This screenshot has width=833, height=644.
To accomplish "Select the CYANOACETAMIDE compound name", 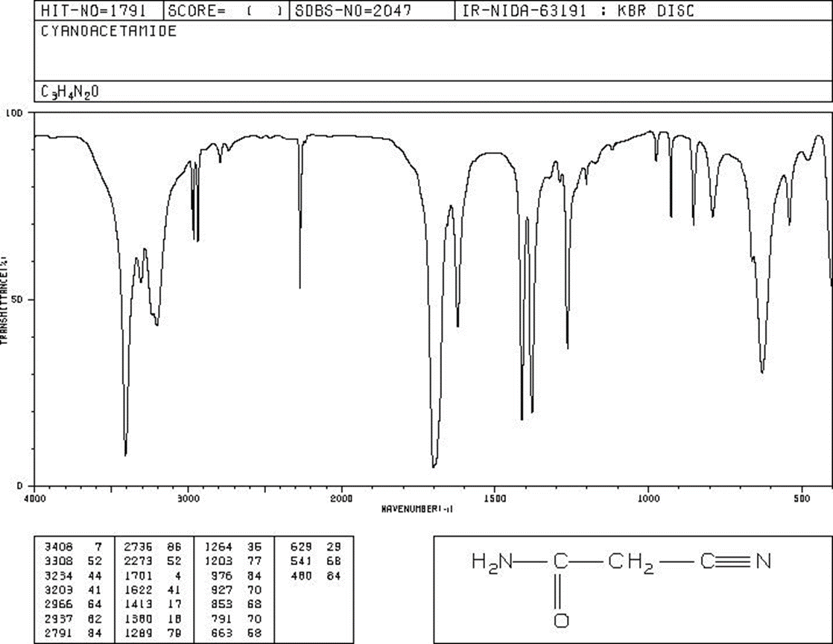I will 108,31.
